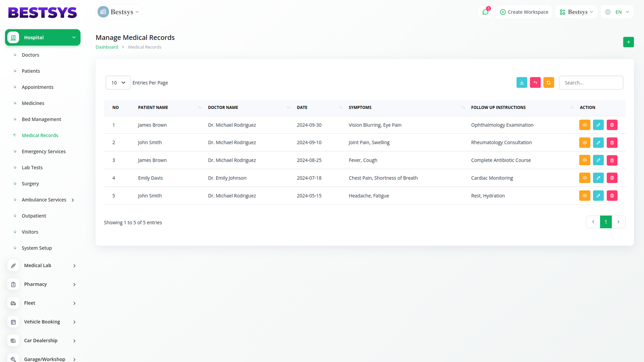View the Fever, Cough record details
The image size is (644, 362).
[x=584, y=160]
